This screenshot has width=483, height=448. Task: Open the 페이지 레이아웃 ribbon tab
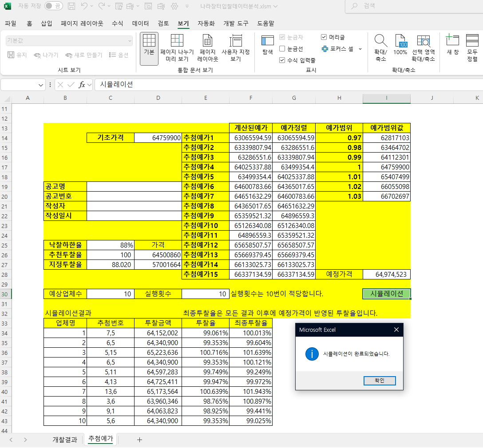pyautogui.click(x=82, y=24)
